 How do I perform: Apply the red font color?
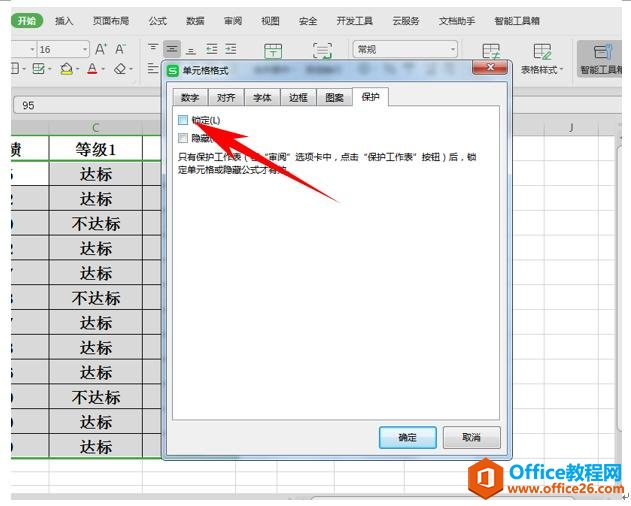[x=92, y=69]
